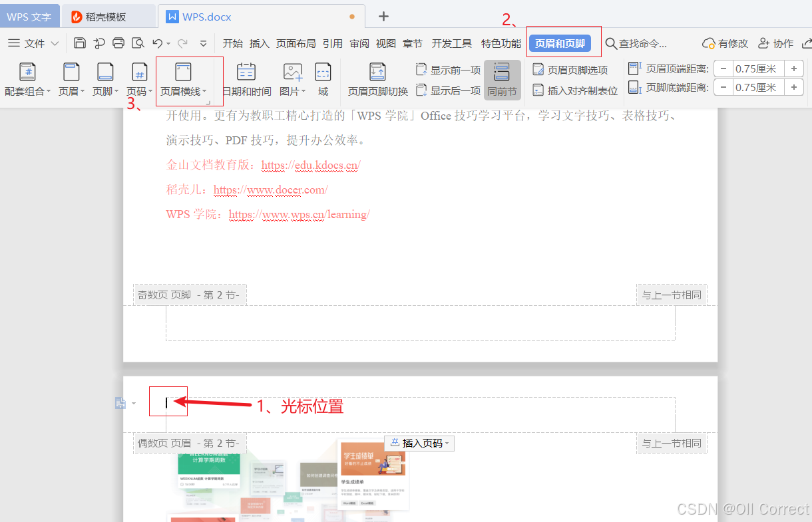Open the Undo history dropdown arrow
Image resolution: width=812 pixels, height=522 pixels.
(168, 44)
